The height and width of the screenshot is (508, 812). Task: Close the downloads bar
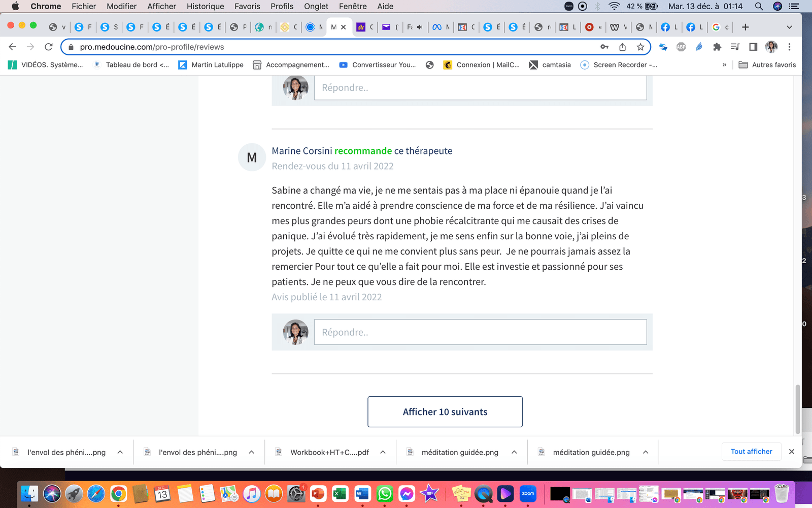point(791,452)
